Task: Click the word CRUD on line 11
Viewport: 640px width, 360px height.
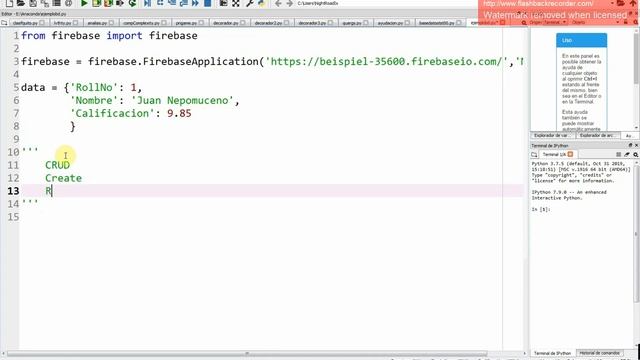Action: pyautogui.click(x=57, y=165)
